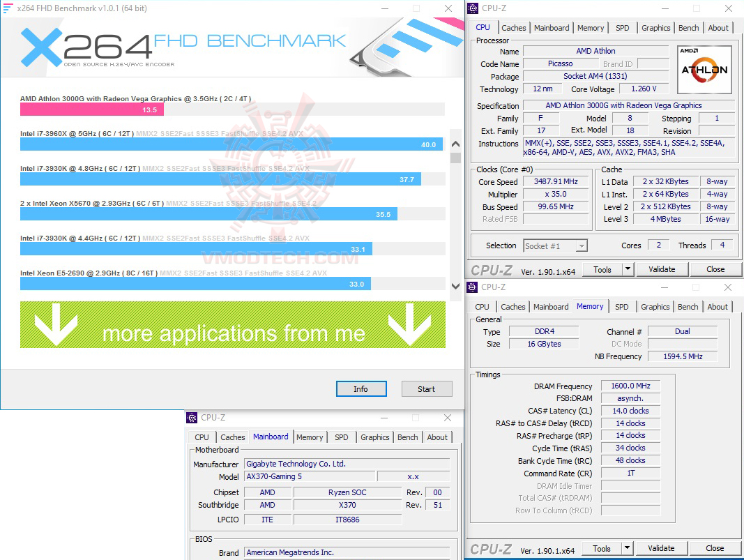Open the 'more applications from me' banner

pos(232,324)
